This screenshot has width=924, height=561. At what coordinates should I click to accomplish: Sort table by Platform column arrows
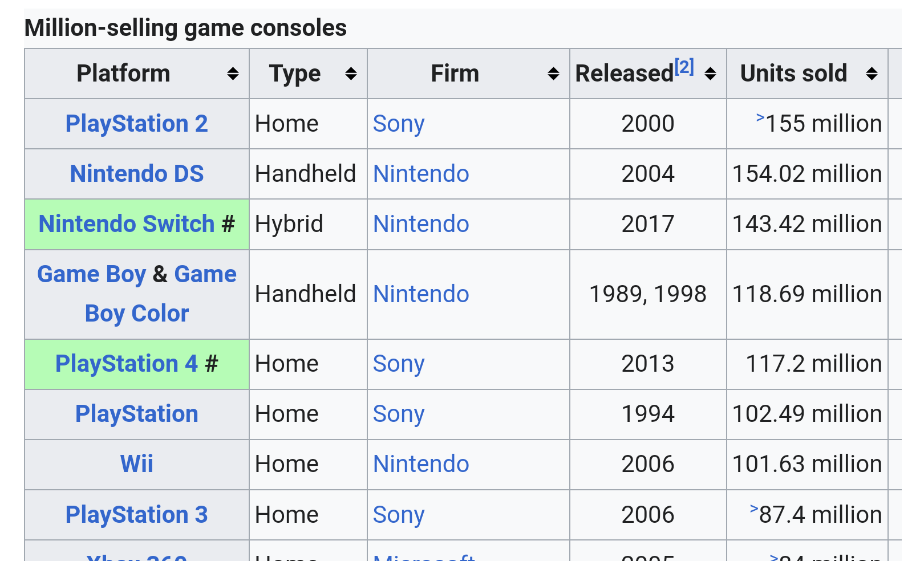[x=233, y=74]
